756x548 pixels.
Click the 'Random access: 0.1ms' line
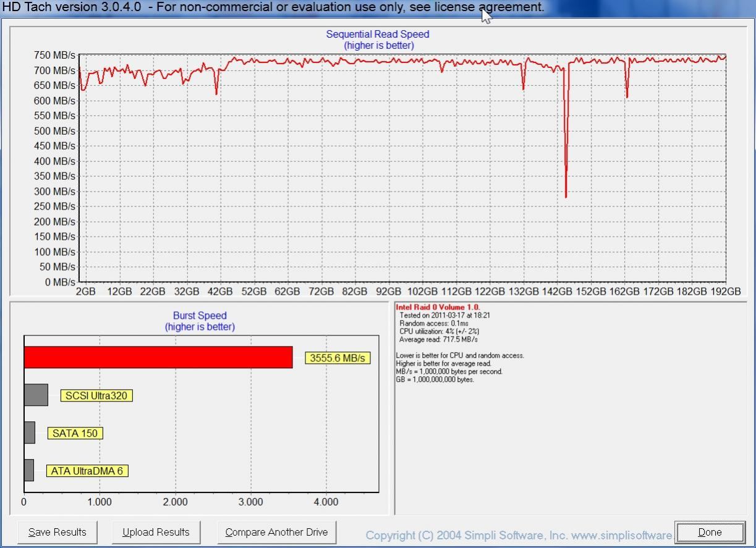coord(434,323)
